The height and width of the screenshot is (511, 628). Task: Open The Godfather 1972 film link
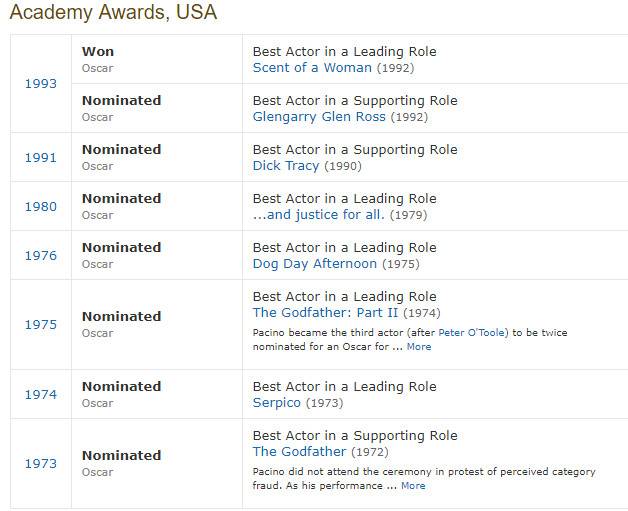coord(299,452)
